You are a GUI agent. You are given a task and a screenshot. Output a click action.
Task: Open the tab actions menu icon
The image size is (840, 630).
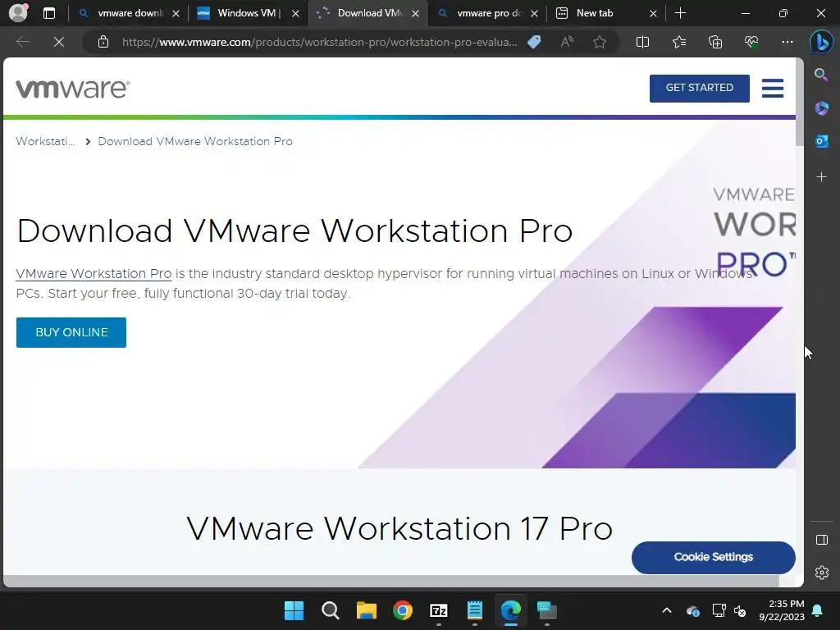pyautogui.click(x=49, y=13)
